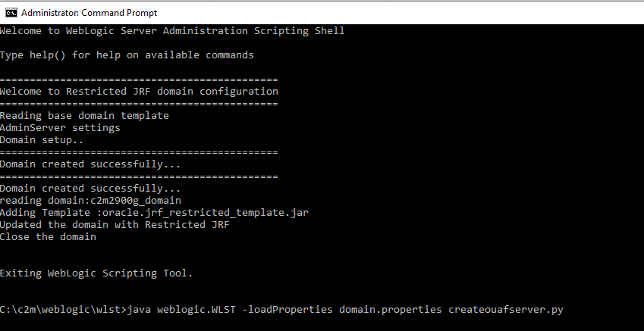Click the 'reading domain:c2m2900g_domain' line
The width and height of the screenshot is (644, 331).
pyautogui.click(x=90, y=201)
